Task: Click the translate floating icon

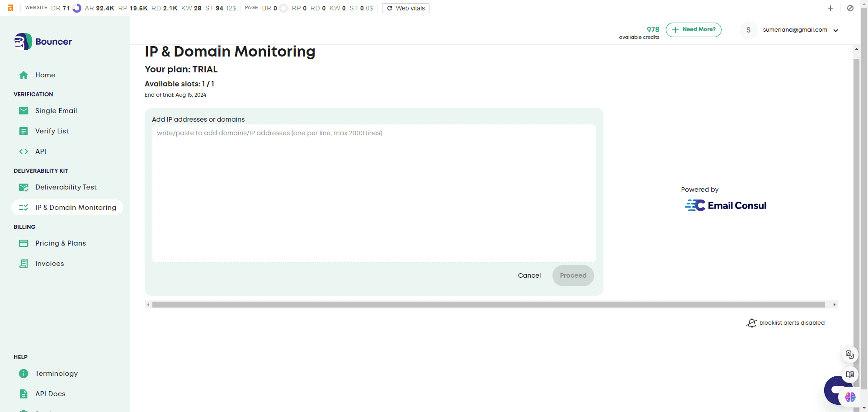Action: point(850,355)
